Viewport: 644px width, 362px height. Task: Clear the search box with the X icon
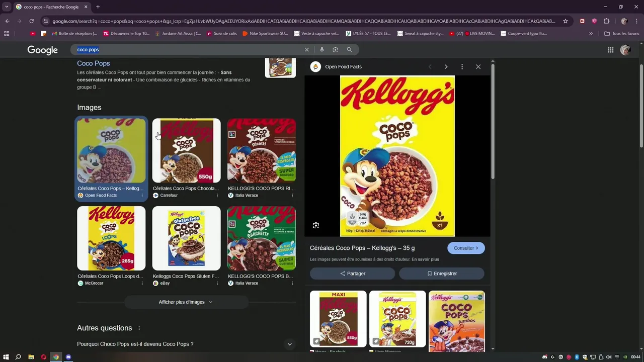(x=306, y=50)
